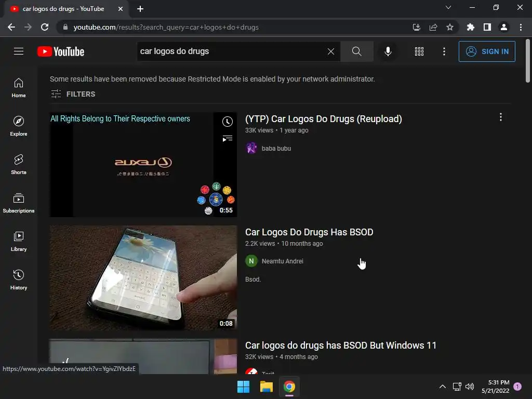Open History in the sidebar
532x399 pixels.
[19, 279]
